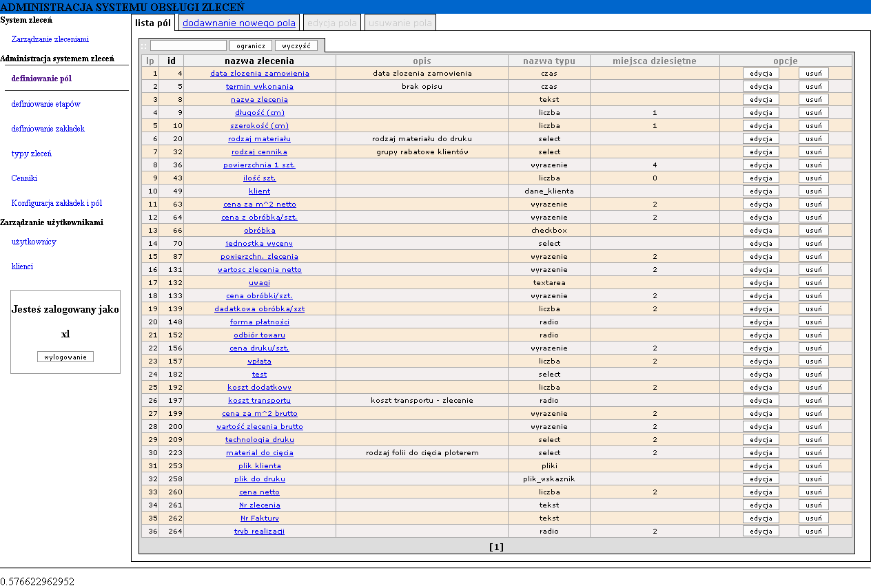Go to 'użytkownicy' management page
This screenshot has width=871, height=588.
coord(34,242)
